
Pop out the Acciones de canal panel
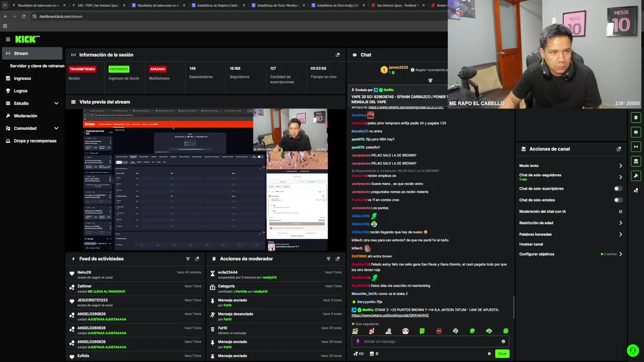click(x=619, y=149)
